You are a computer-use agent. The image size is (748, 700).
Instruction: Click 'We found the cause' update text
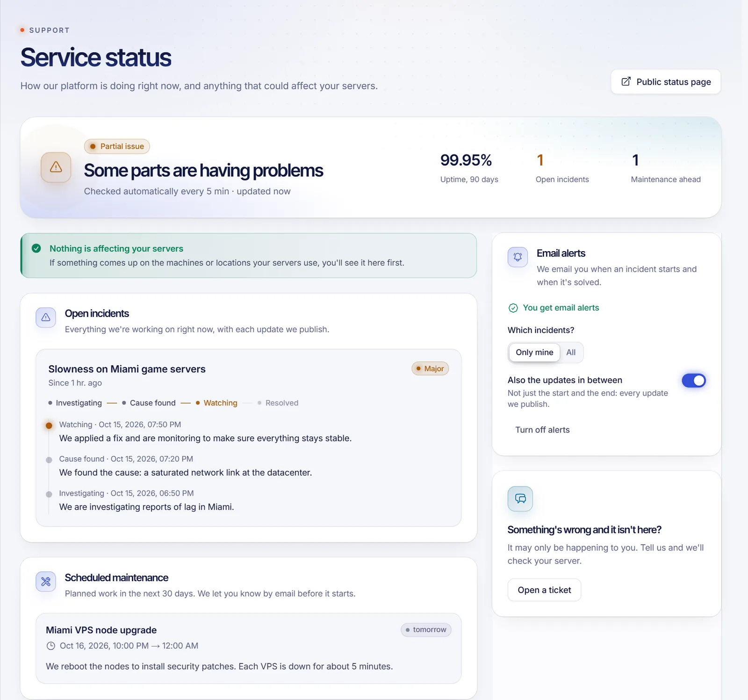click(x=185, y=473)
